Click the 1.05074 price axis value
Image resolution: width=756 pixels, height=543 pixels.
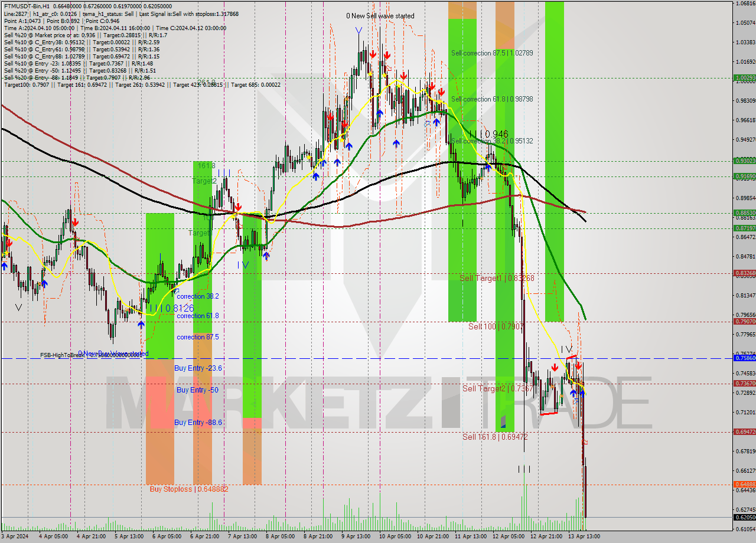tap(744, 22)
